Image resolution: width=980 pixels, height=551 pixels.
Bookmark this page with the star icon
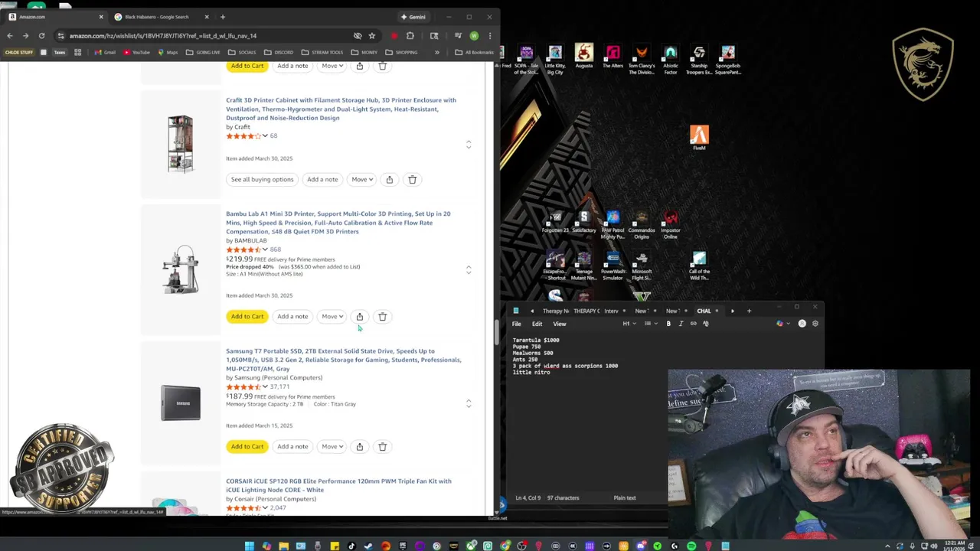click(372, 35)
